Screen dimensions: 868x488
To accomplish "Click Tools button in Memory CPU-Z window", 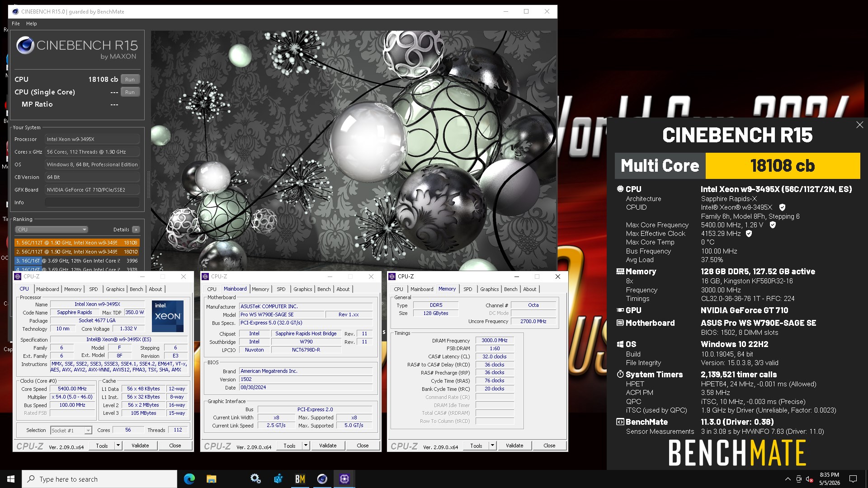I will (x=476, y=446).
